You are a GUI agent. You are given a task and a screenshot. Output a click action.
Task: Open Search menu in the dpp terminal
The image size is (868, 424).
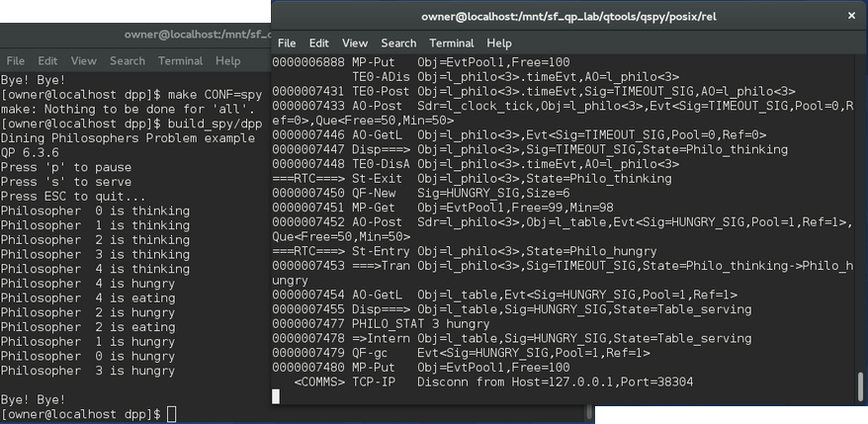click(128, 61)
